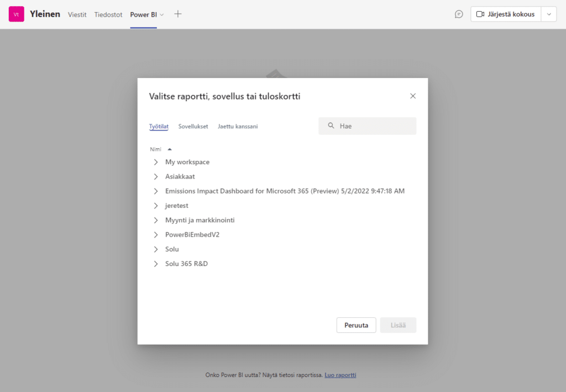Expand the My workspace chevron
This screenshot has height=392, width=566.
pyautogui.click(x=156, y=163)
